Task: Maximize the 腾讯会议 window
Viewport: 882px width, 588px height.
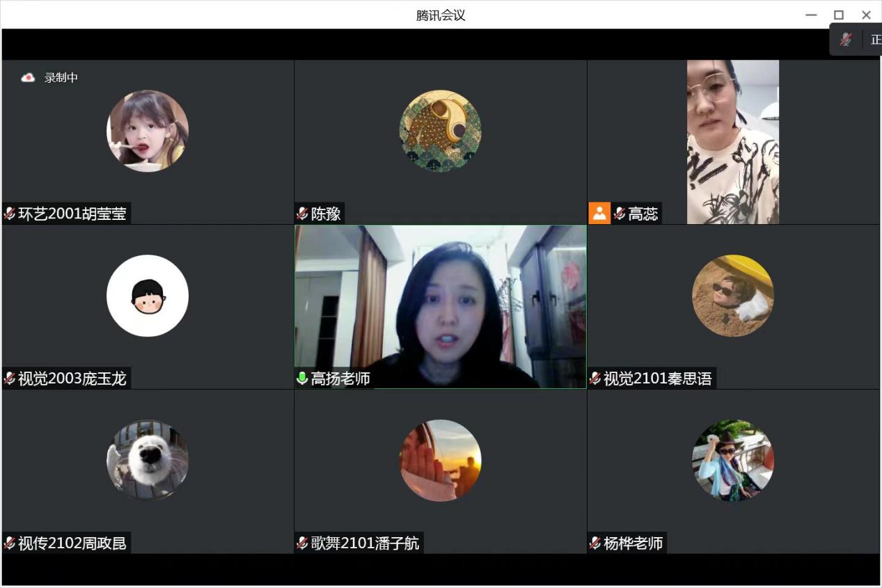Action: [839, 15]
